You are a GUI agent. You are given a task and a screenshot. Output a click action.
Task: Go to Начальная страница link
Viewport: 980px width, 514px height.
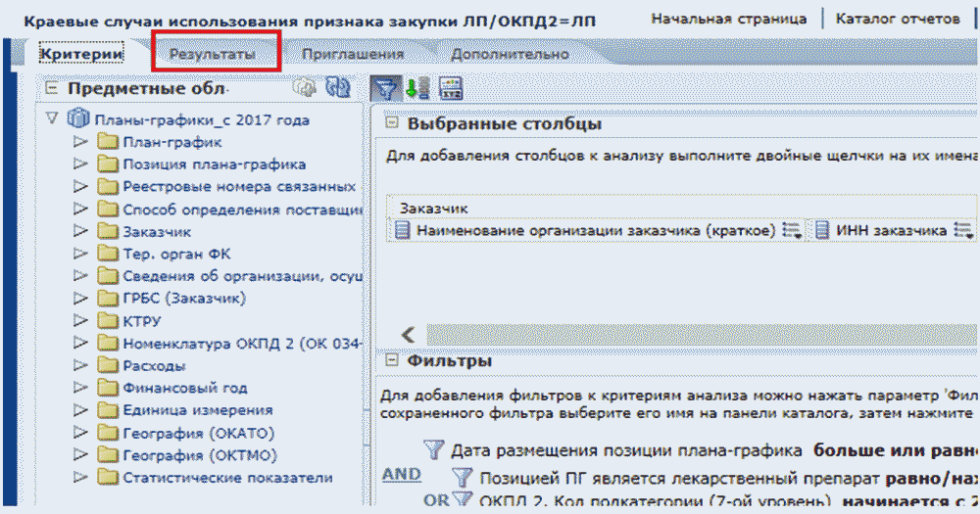coord(729,18)
